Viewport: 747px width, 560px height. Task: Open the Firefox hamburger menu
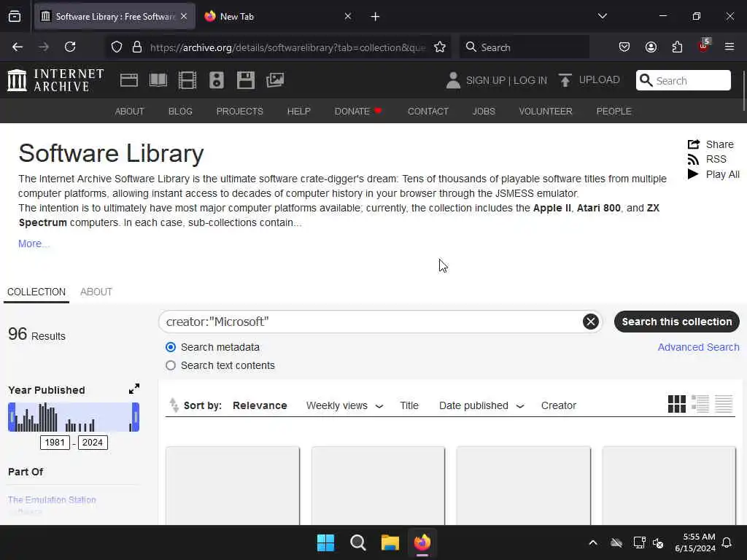tap(729, 47)
